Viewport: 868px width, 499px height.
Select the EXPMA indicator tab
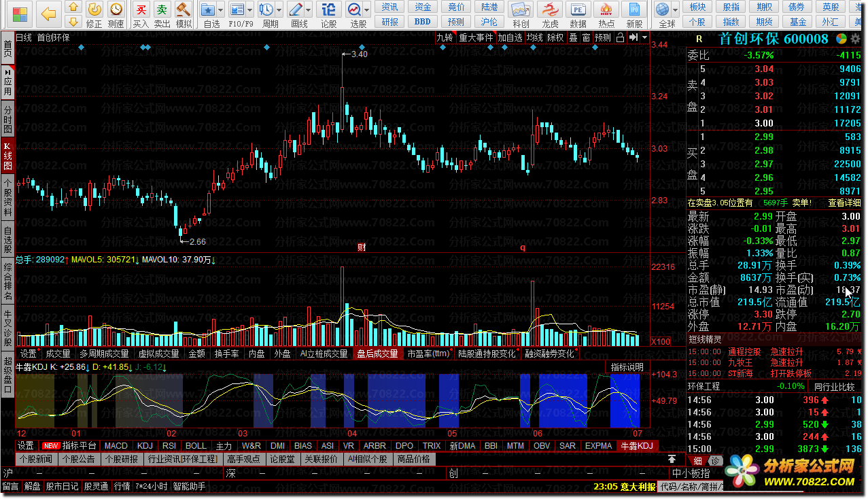598,446
